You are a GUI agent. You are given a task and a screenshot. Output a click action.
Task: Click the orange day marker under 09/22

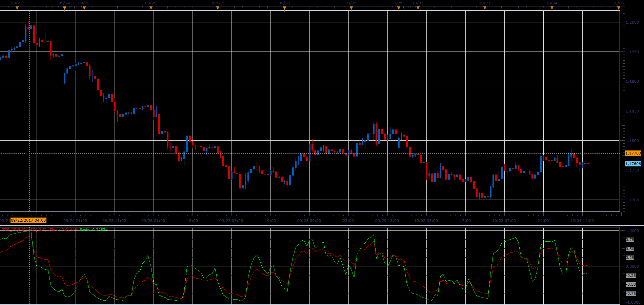[17, 8]
